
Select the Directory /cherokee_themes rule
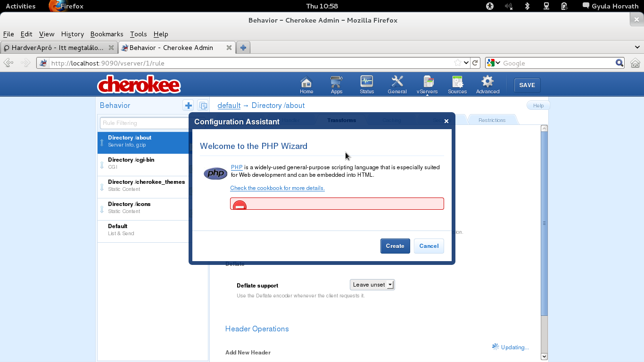143,187
